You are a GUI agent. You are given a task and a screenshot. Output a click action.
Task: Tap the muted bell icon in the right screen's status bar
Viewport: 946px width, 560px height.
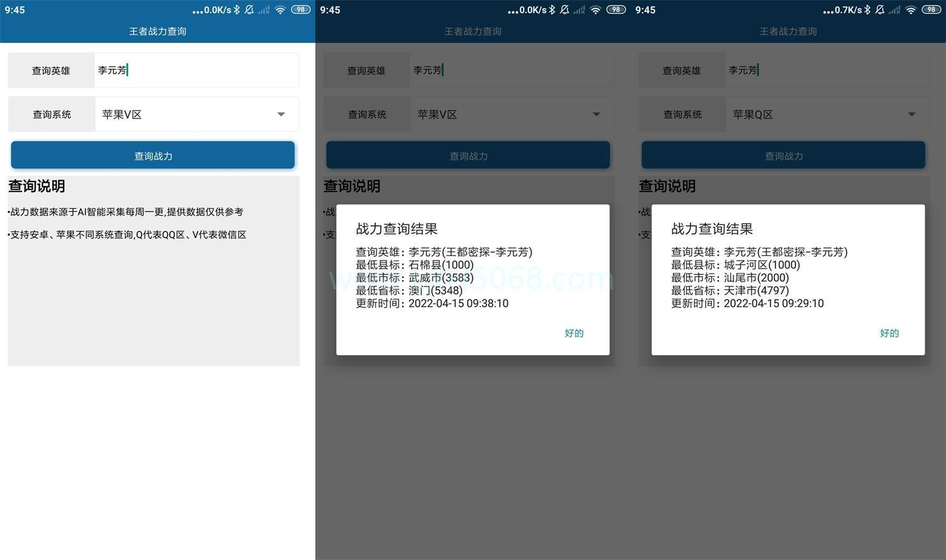880,9
